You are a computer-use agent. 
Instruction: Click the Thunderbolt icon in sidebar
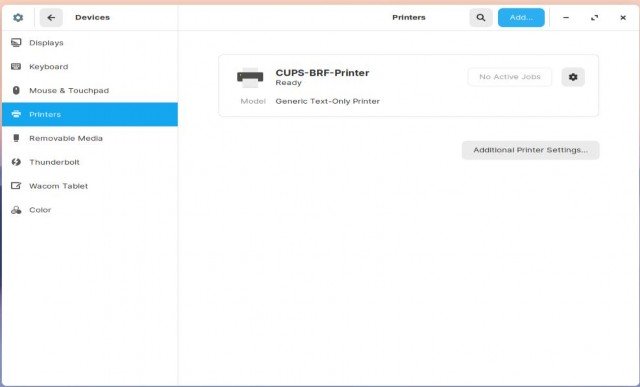[16, 162]
